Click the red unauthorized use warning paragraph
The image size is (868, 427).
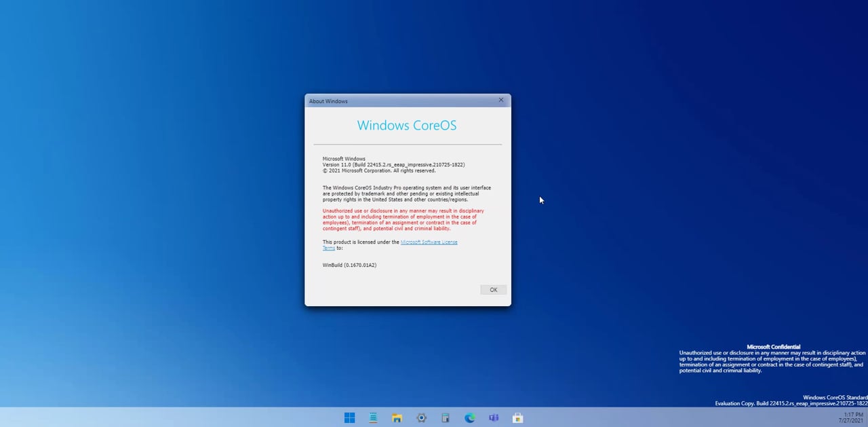403,220
